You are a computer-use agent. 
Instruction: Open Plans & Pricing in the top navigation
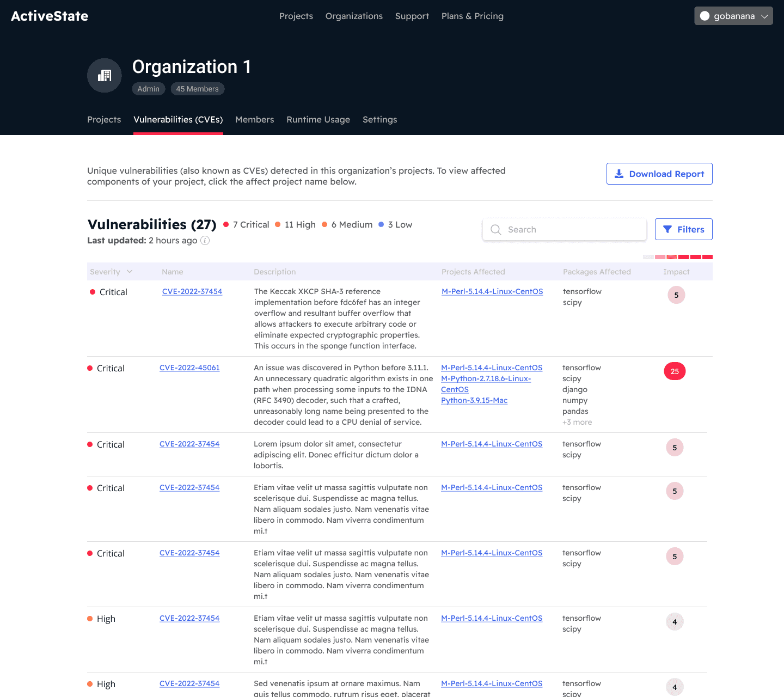coord(473,16)
